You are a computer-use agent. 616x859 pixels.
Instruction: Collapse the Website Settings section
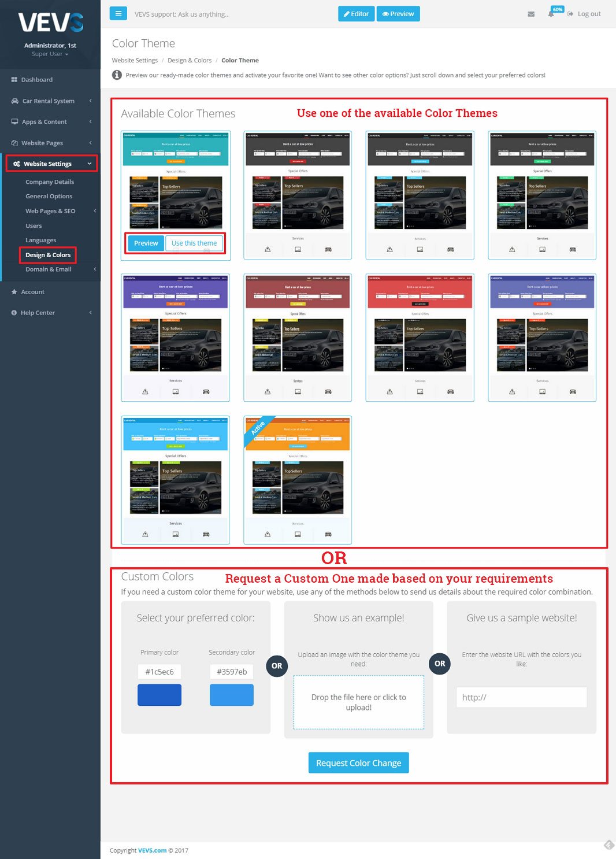coord(90,164)
